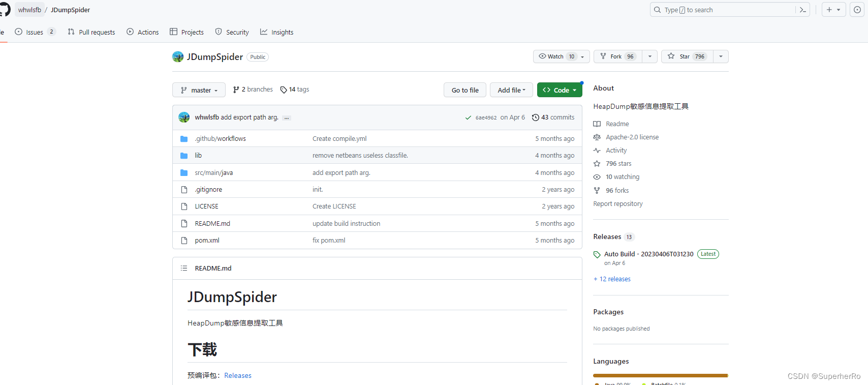Open the Releases 13 heading
The height and width of the screenshot is (385, 868).
coord(613,236)
